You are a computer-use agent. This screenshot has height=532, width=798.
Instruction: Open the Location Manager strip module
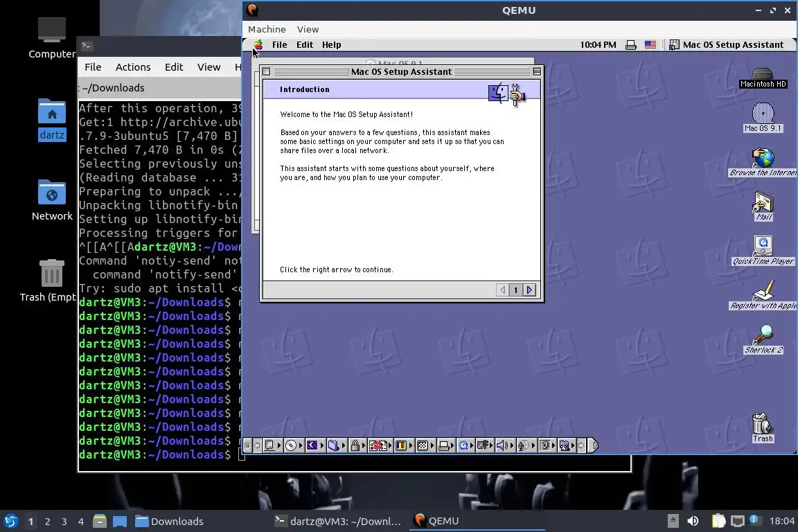tap(380, 445)
